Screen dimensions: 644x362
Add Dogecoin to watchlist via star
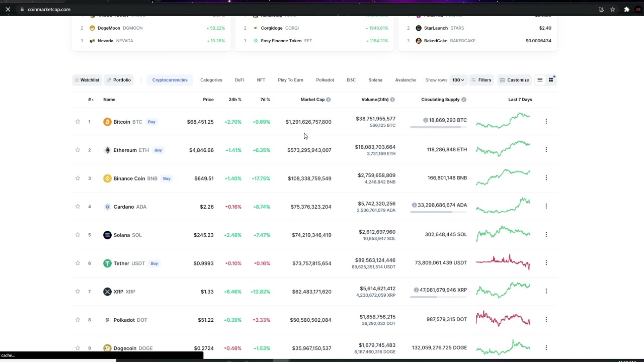click(77, 348)
